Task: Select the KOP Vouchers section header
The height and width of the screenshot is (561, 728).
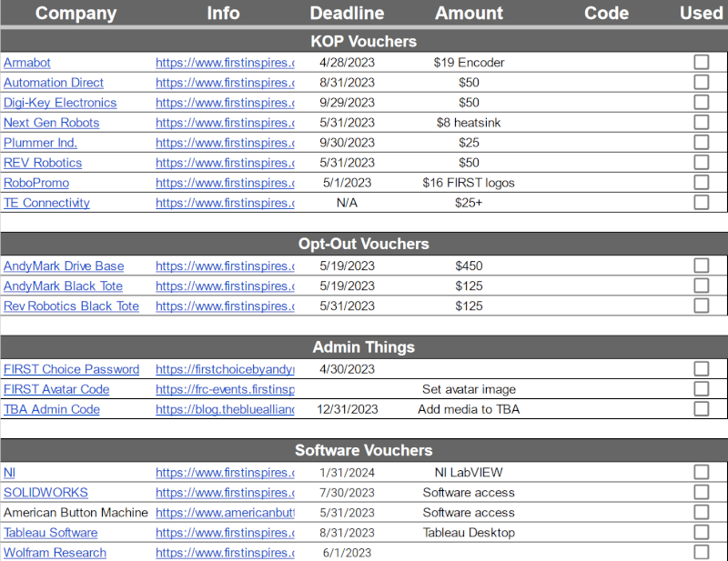Action: point(364,41)
